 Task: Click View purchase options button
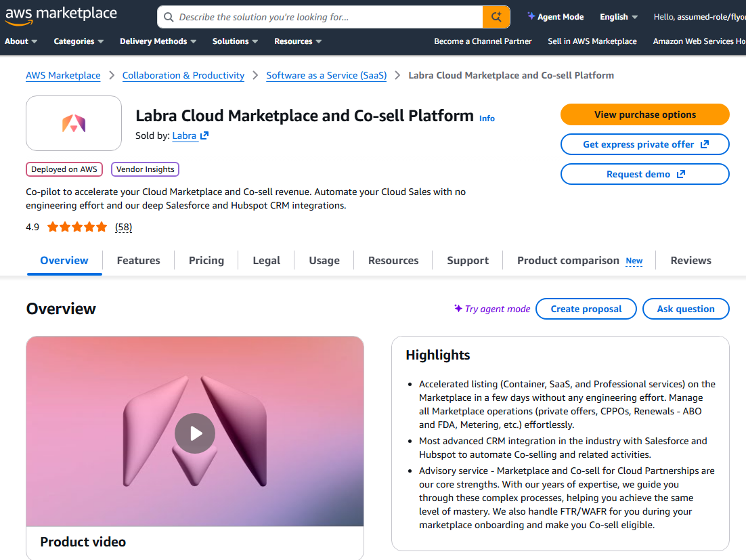644,114
